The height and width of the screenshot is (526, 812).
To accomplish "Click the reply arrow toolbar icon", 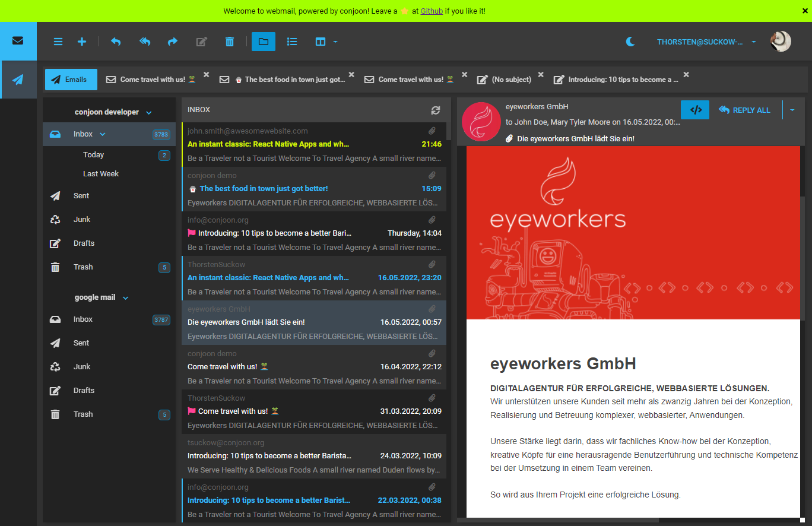I will [116, 42].
